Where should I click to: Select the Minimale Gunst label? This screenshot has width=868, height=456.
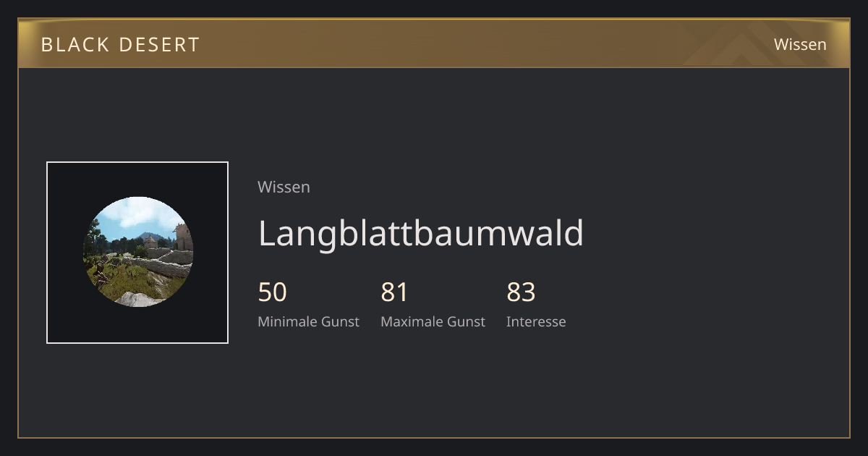pyautogui.click(x=308, y=322)
